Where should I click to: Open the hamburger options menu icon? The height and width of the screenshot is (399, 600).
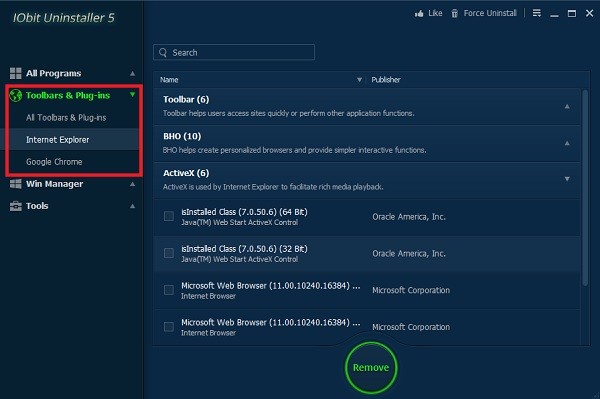point(537,13)
